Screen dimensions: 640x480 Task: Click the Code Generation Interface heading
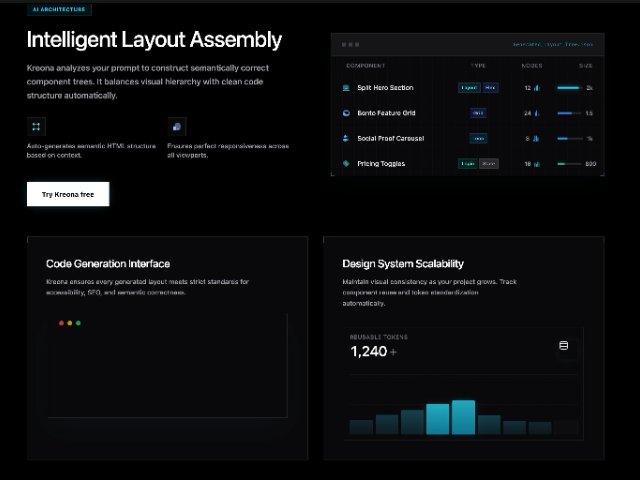pos(108,264)
